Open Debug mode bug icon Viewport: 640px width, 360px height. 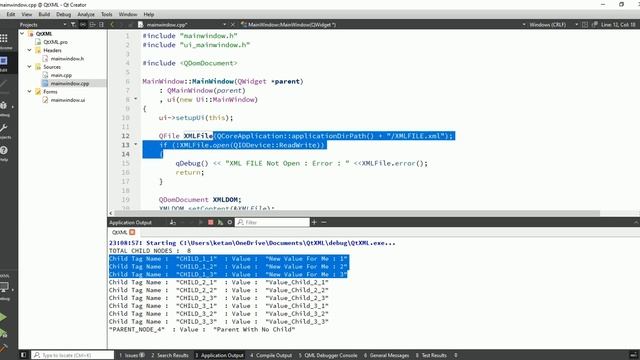coord(4,105)
